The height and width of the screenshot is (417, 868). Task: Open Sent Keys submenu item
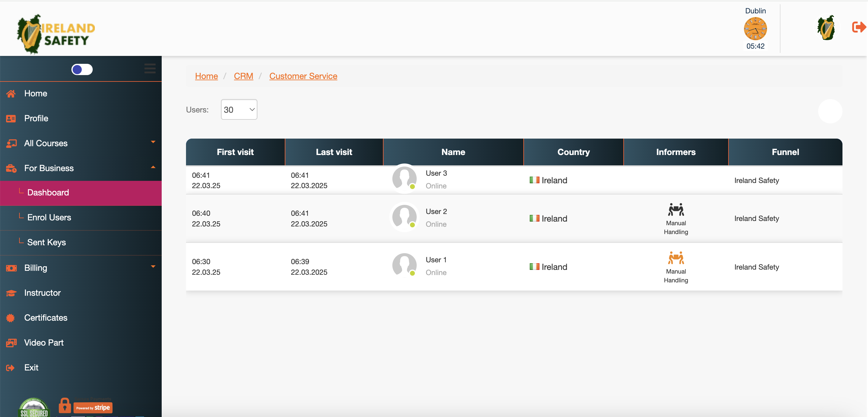[x=81, y=243]
